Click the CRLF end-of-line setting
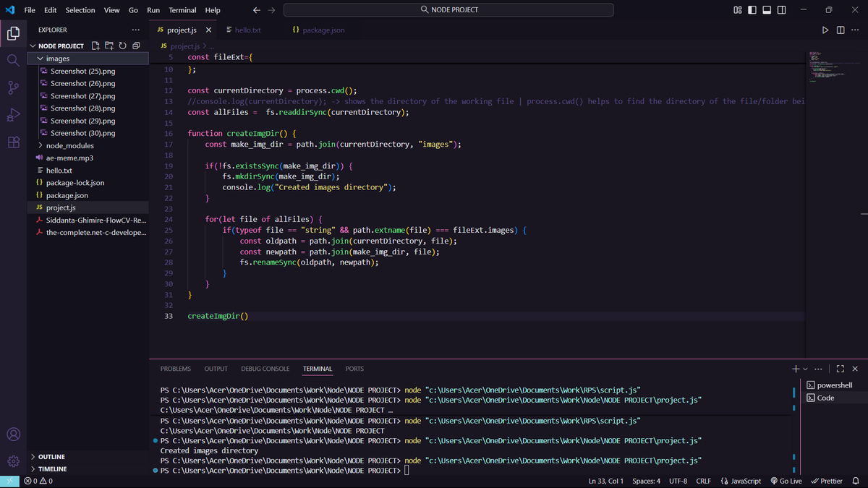868x488 pixels. coord(703,481)
